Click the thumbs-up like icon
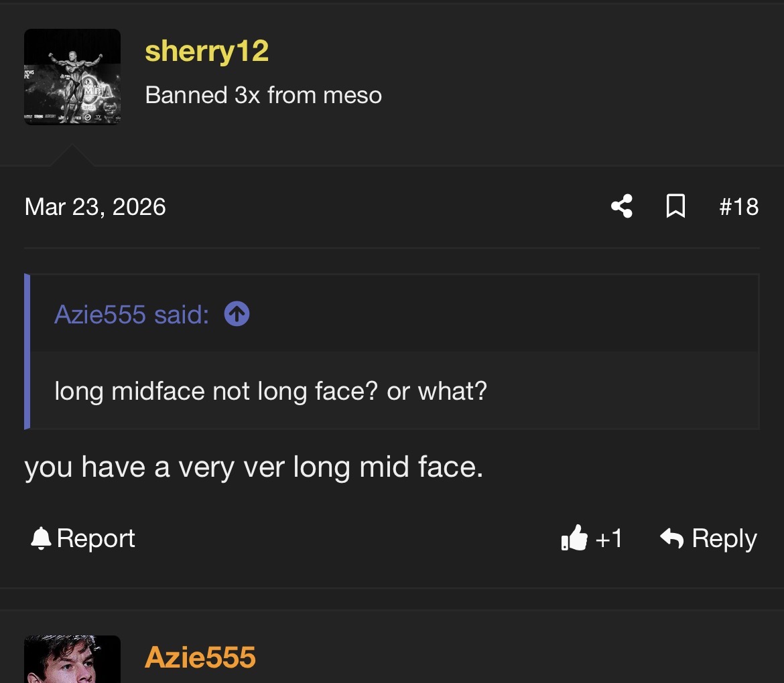784x683 pixels. click(x=574, y=538)
